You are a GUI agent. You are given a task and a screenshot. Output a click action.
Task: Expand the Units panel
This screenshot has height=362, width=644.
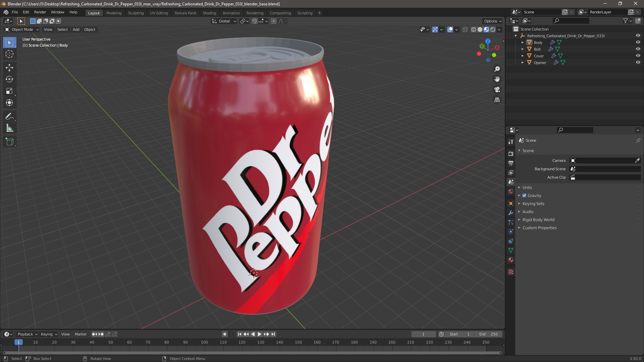point(527,187)
